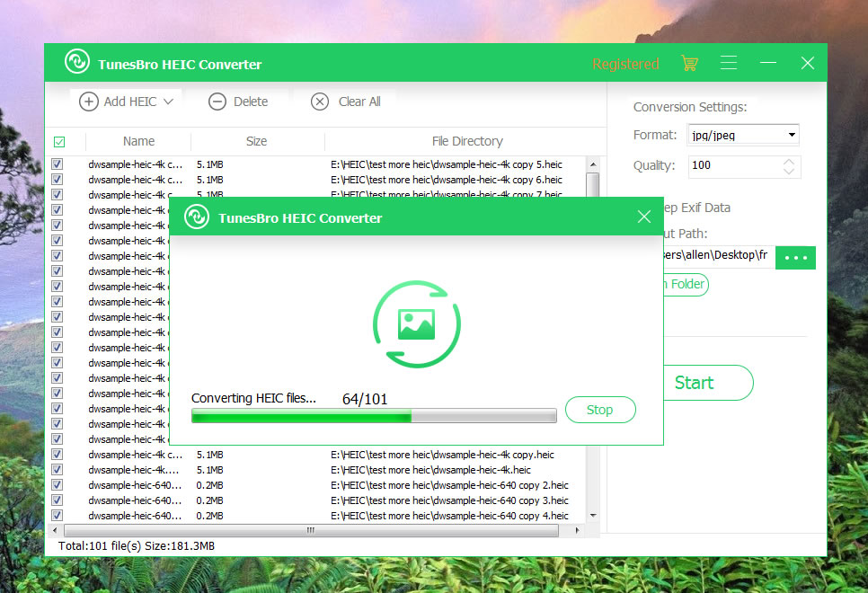Close the conversion progress dialog

(x=643, y=217)
